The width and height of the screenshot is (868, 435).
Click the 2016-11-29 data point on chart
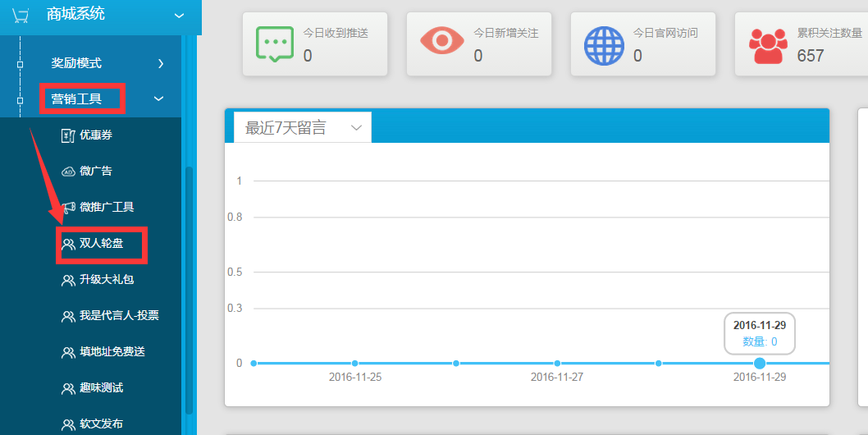click(x=760, y=363)
